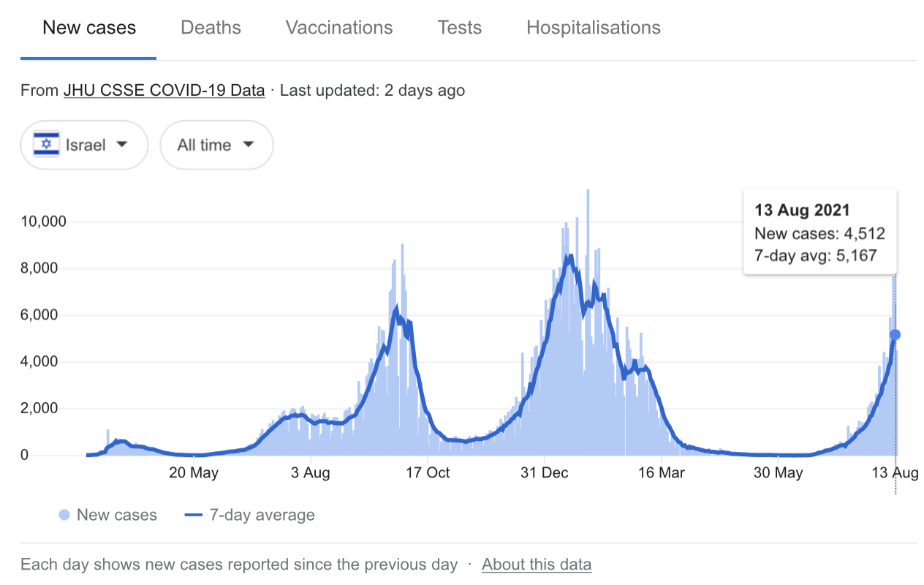
Task: Click the 17 Oct axis date label
Action: [428, 473]
